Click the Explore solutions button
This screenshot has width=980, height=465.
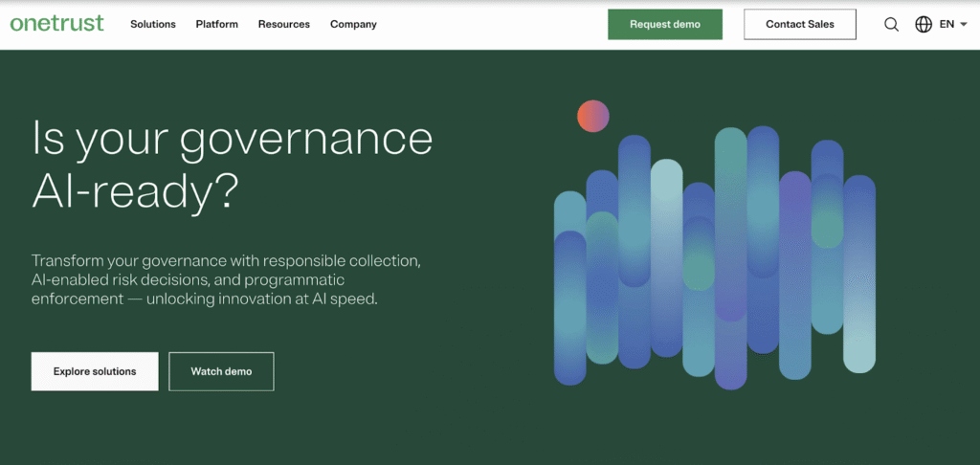(x=95, y=371)
